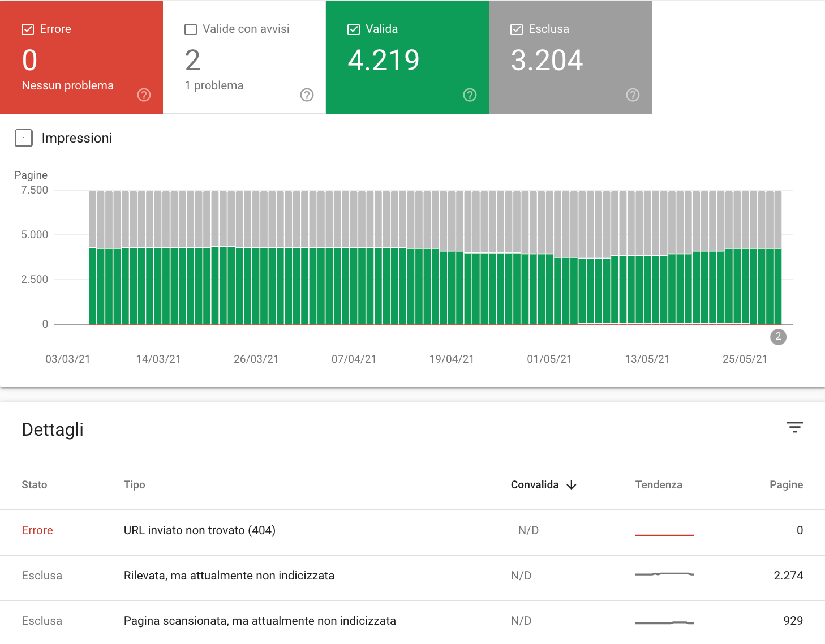Click the date label 25/05/21
The height and width of the screenshot is (644, 825).
[745, 359]
